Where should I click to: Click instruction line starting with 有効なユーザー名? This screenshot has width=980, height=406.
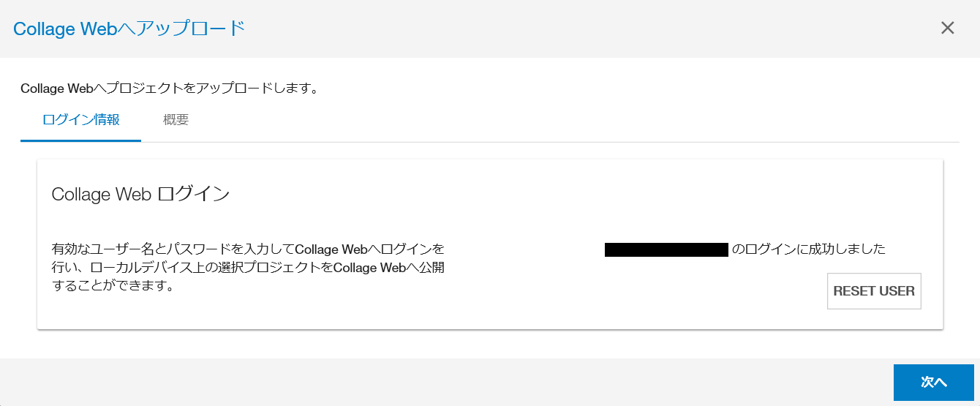click(x=248, y=249)
